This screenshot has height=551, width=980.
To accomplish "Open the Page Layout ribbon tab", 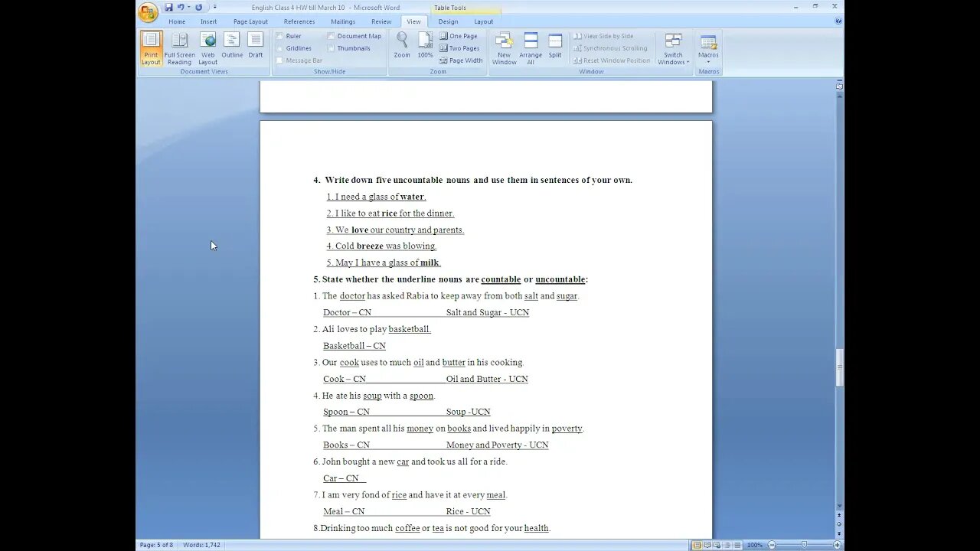I will (x=250, y=21).
